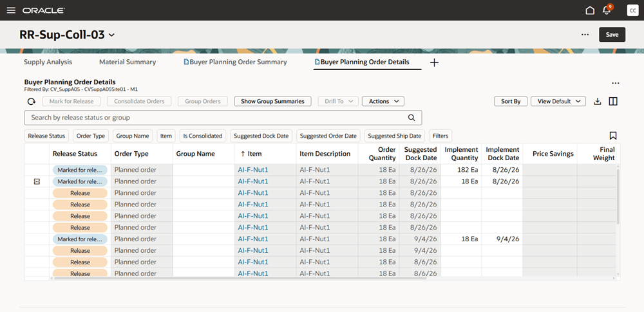
Task: Click the Implement Dock Date column header
Action: click(x=502, y=154)
